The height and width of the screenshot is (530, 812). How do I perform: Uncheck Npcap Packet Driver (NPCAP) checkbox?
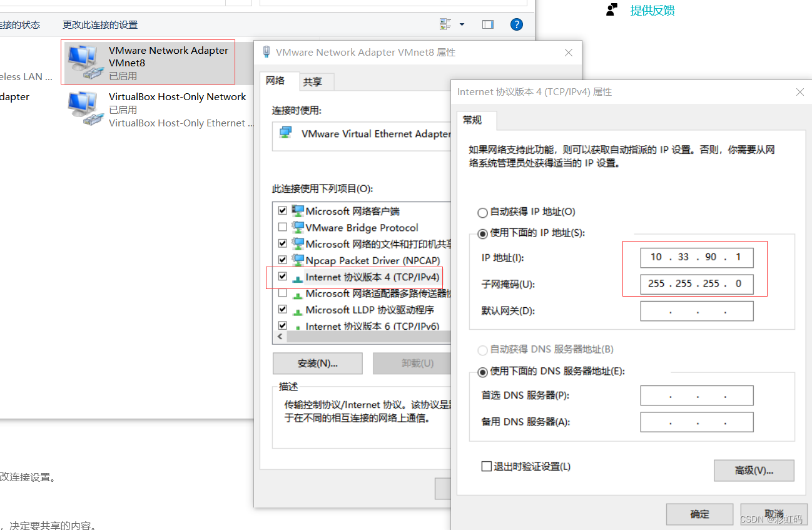(x=283, y=260)
